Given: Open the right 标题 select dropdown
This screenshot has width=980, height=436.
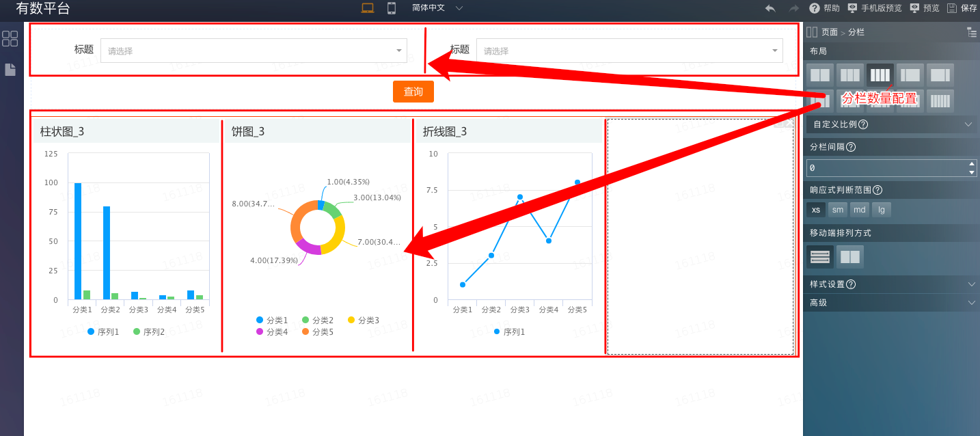Looking at the screenshot, I should pyautogui.click(x=629, y=51).
